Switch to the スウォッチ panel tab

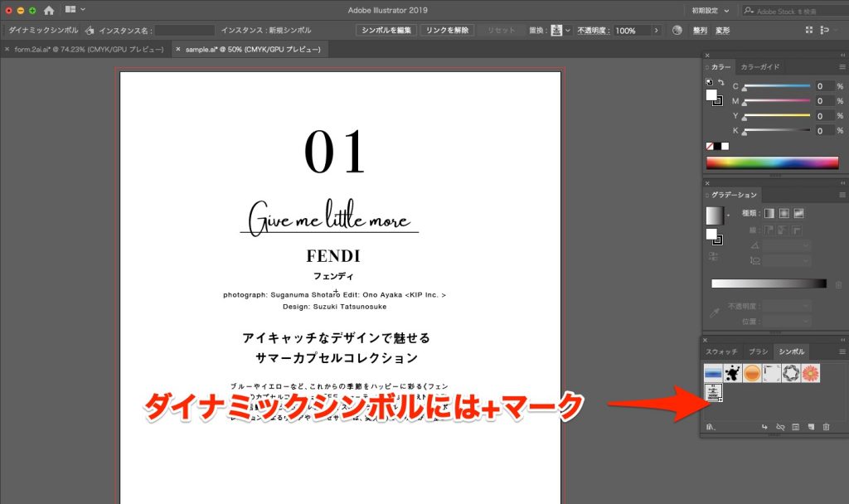(x=721, y=351)
